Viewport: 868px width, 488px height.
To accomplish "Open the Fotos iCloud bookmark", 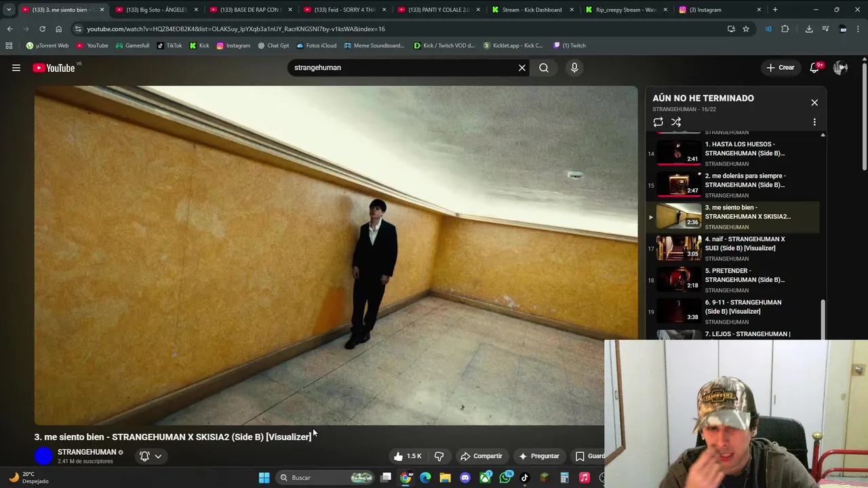I will pyautogui.click(x=317, y=45).
